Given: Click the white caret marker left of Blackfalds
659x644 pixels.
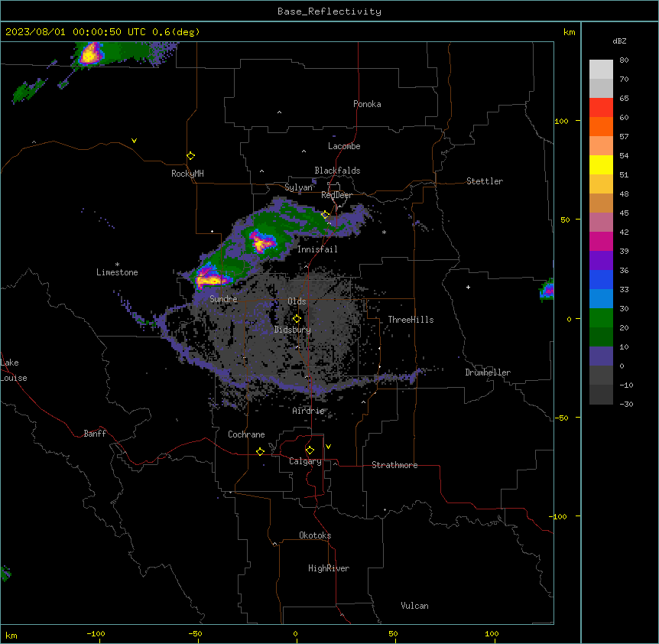Looking at the screenshot, I should click(x=261, y=171).
